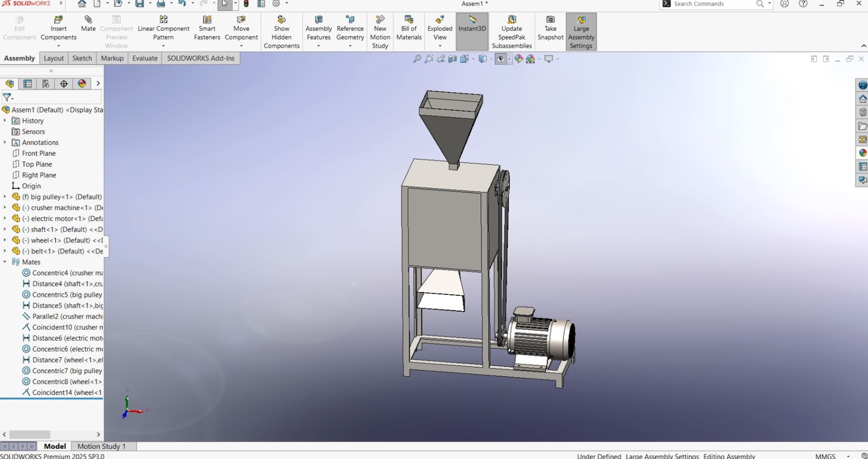Click the home icon in title bar
868x459 pixels.
click(81, 4)
